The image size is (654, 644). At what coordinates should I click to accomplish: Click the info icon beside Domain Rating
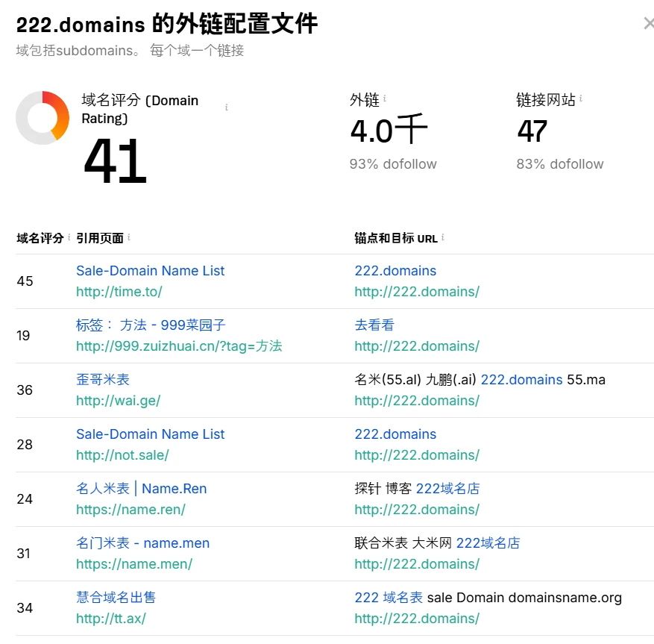(x=227, y=108)
